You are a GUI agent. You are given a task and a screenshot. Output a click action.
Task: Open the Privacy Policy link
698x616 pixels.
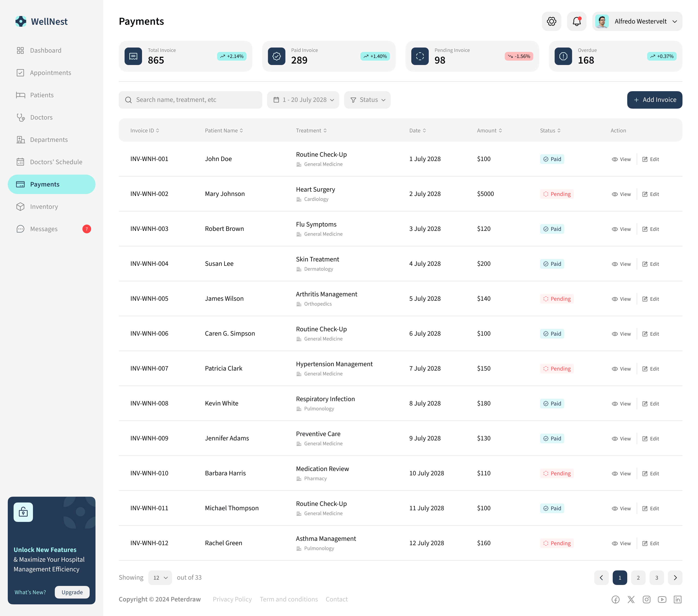[x=232, y=599]
